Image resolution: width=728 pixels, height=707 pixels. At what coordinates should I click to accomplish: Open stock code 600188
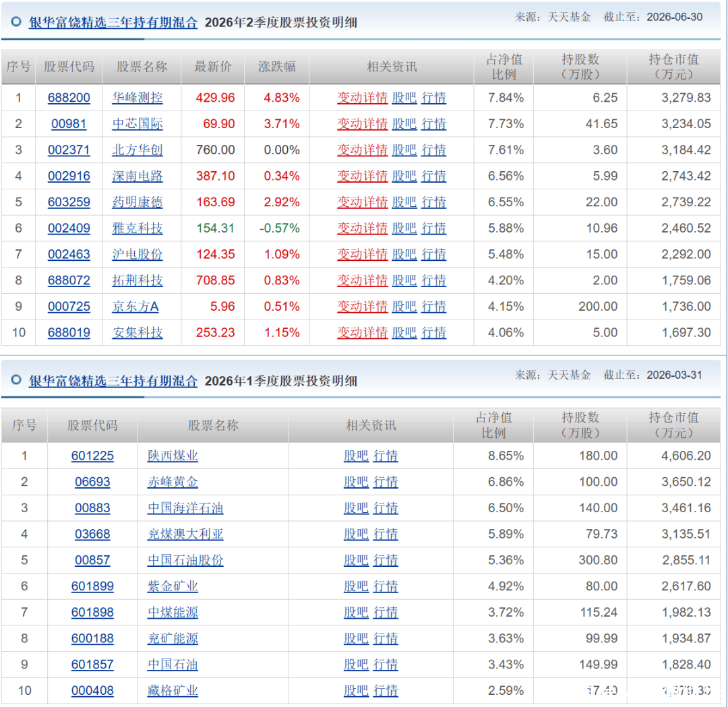click(x=92, y=638)
